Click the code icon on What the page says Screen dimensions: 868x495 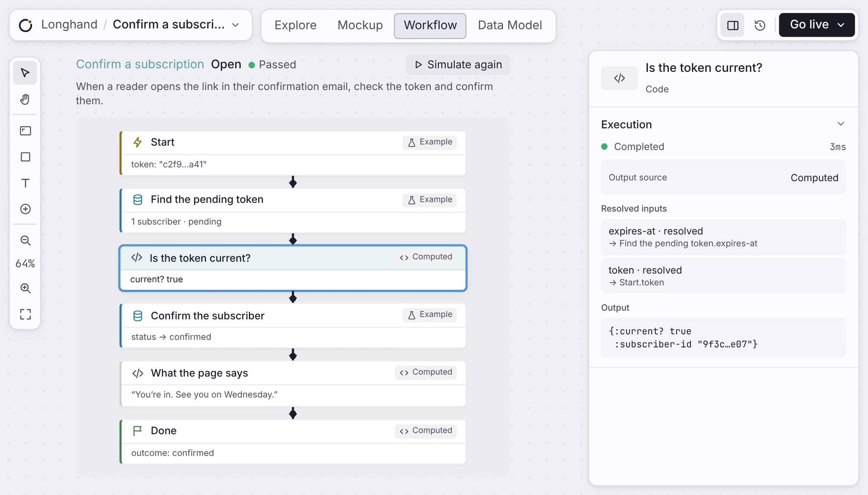coord(137,373)
